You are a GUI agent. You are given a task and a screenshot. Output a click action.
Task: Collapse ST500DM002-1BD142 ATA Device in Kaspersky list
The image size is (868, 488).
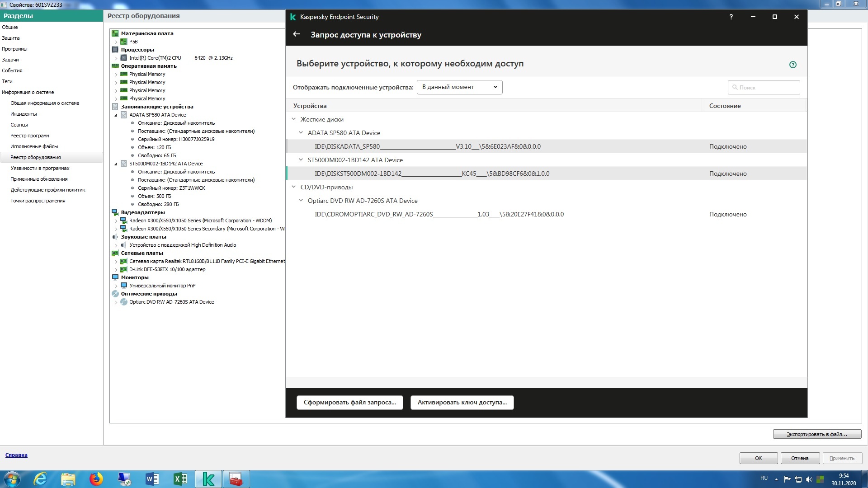301,160
